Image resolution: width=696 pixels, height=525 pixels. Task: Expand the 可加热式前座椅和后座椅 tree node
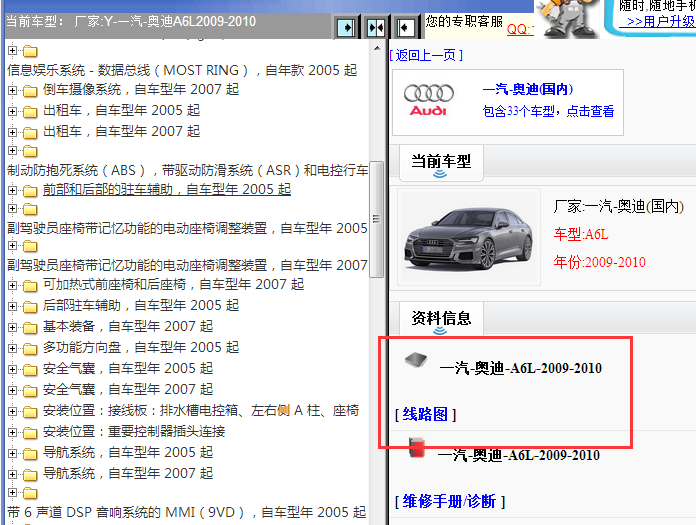12,285
